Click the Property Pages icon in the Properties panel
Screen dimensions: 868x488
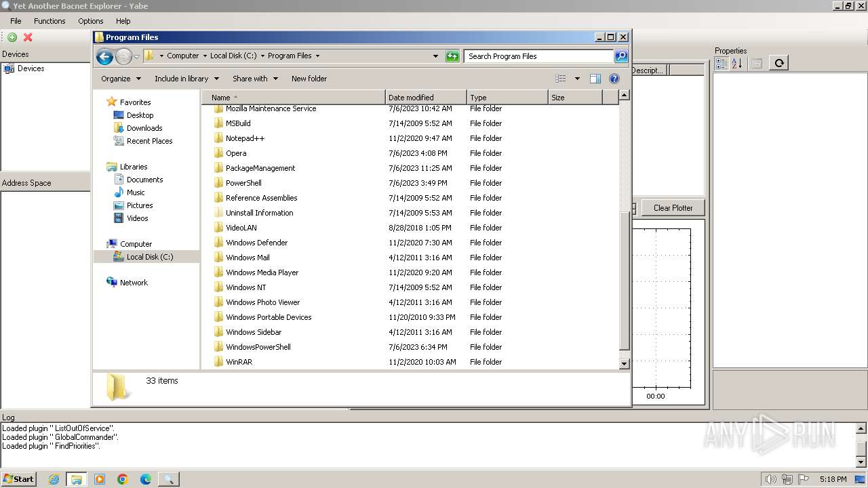(x=757, y=63)
